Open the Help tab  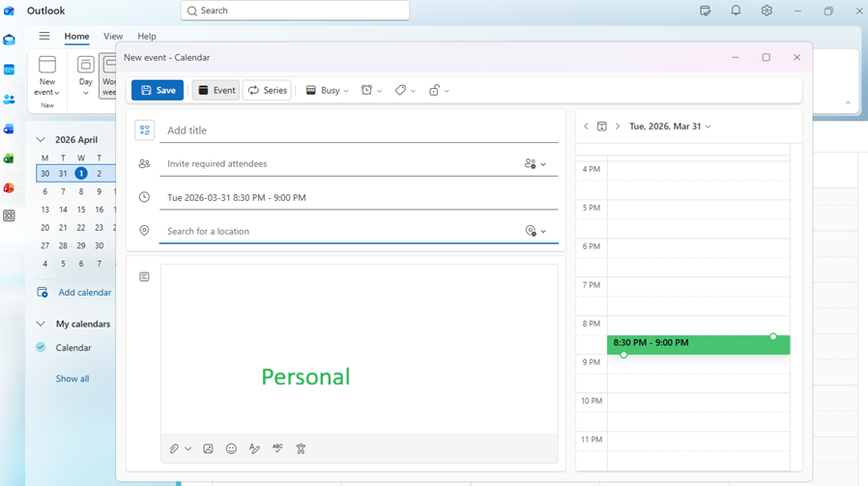click(x=147, y=36)
